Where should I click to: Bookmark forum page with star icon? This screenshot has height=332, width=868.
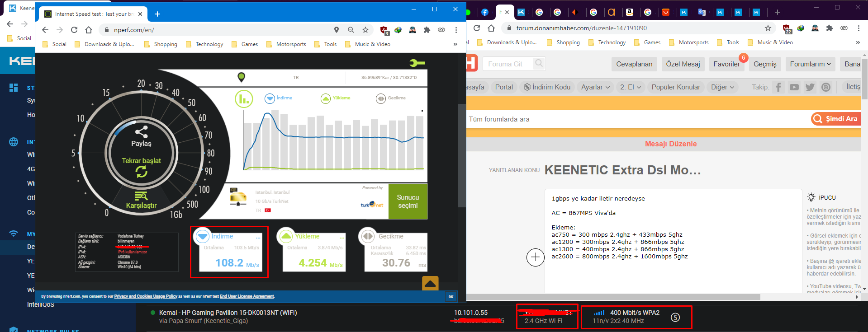point(768,28)
